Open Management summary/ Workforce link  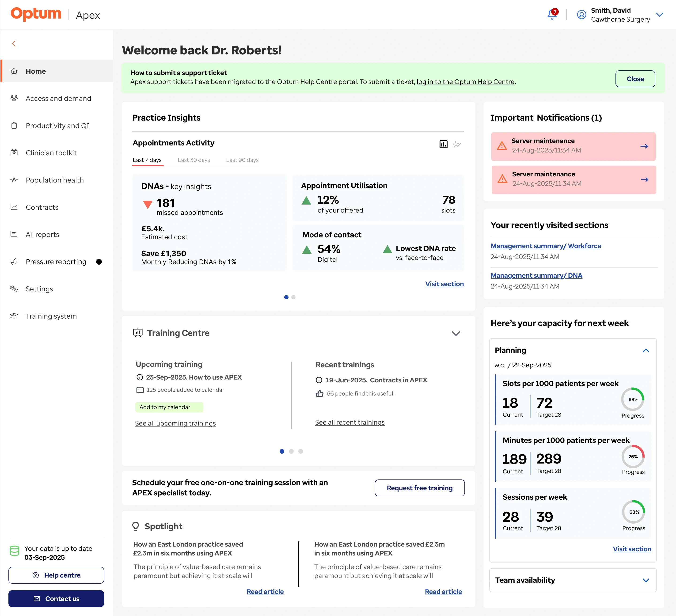click(x=546, y=246)
